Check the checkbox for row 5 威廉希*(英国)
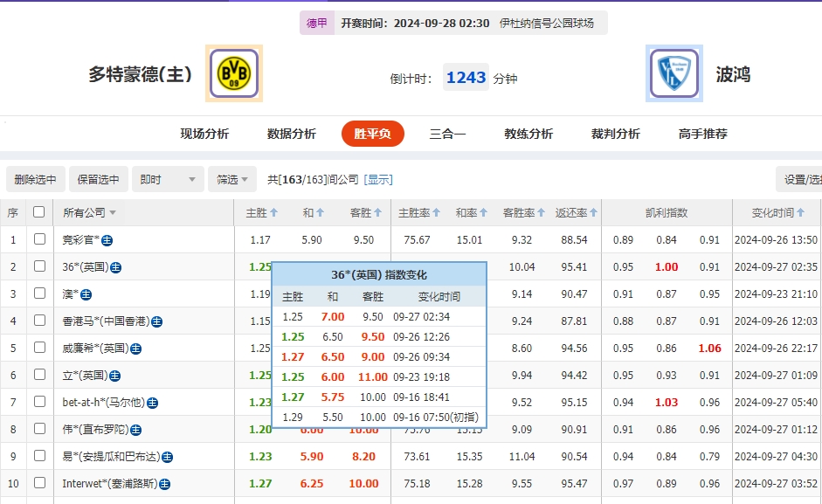Screen dimensions: 822x504 (39, 348)
